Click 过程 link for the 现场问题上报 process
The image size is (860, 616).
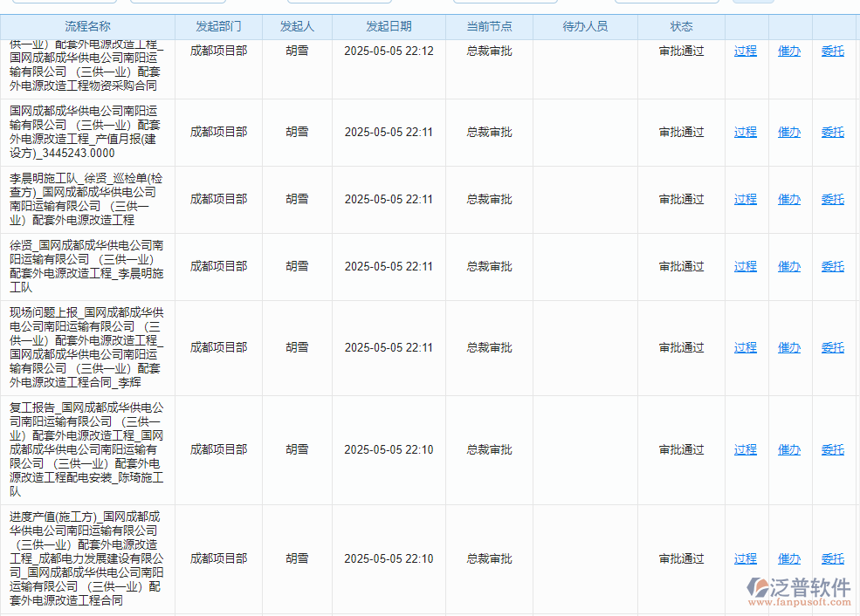pos(745,347)
